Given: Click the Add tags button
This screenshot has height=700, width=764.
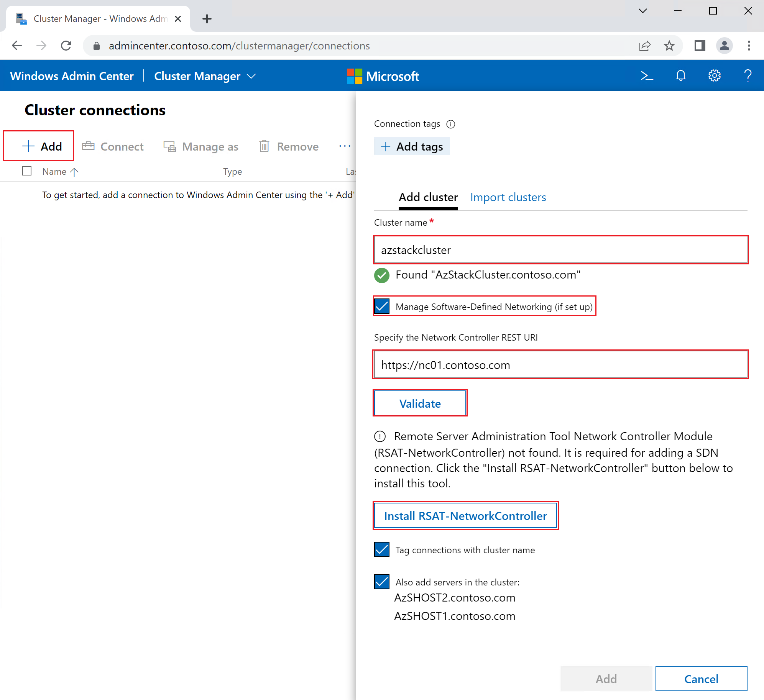Looking at the screenshot, I should (x=412, y=146).
